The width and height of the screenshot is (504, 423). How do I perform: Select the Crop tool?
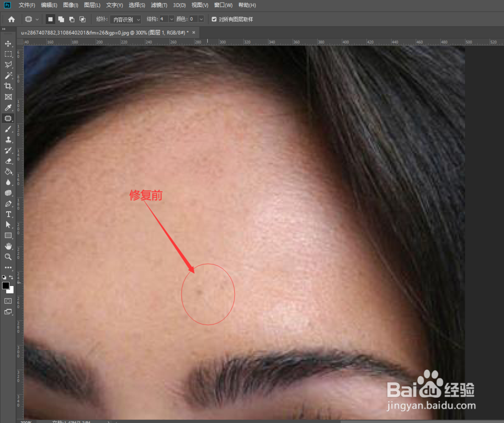8,86
